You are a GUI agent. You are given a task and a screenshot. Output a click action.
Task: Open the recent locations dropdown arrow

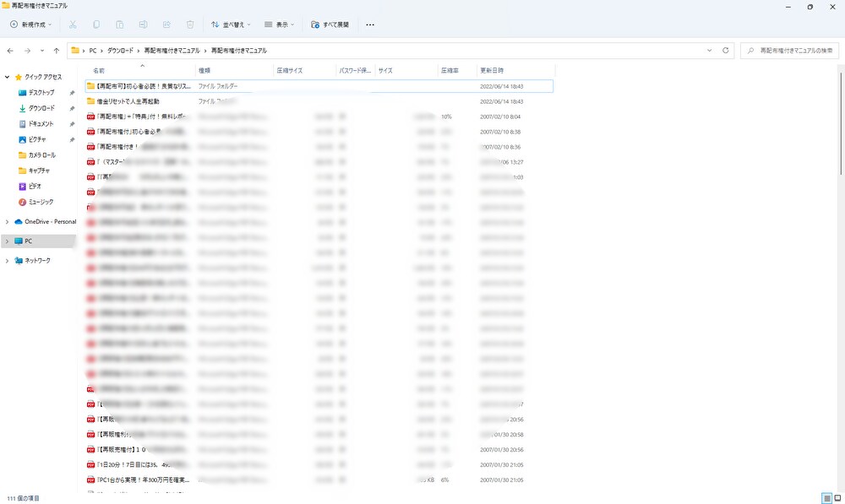coord(42,51)
